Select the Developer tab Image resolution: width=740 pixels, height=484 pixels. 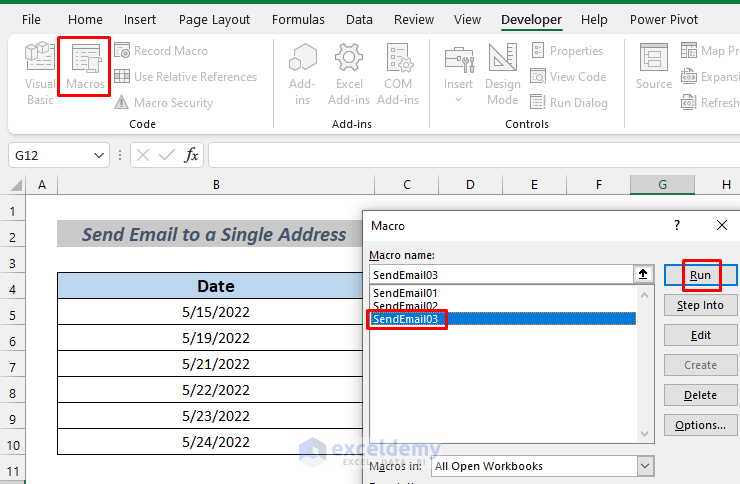[531, 19]
